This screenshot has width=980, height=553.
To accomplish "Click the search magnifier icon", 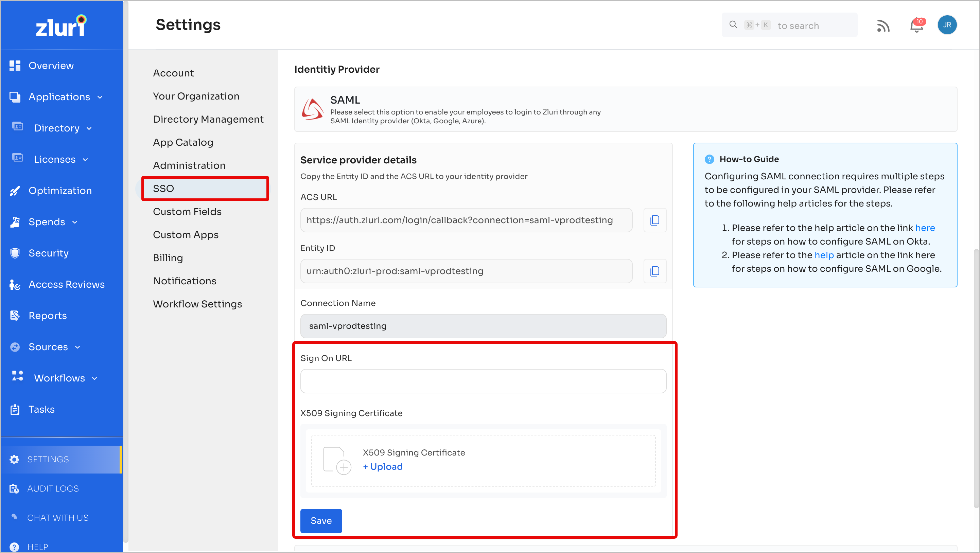I will coord(733,25).
